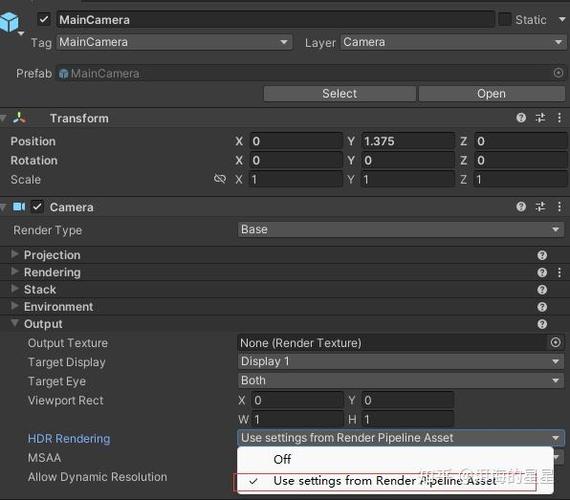Click the prefab Open button

[491, 94]
